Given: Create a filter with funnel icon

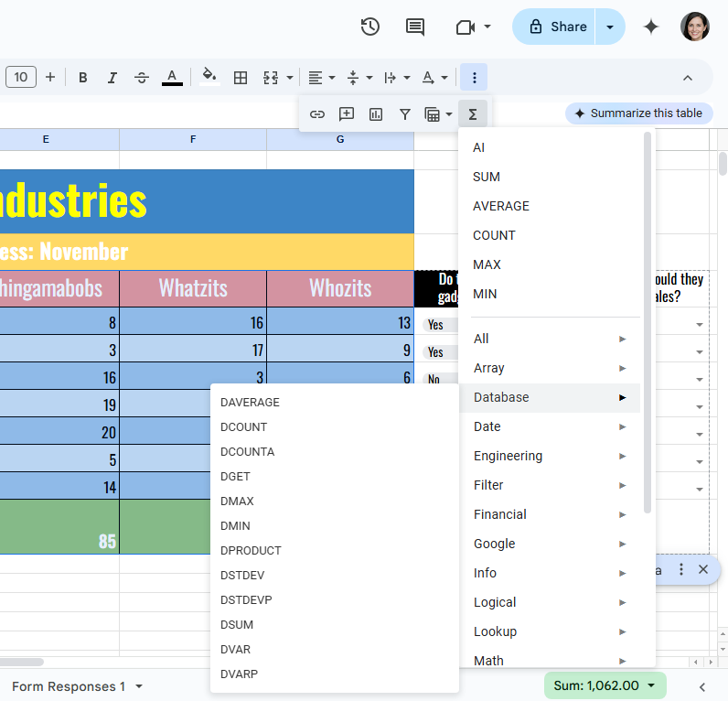Looking at the screenshot, I should click(405, 114).
